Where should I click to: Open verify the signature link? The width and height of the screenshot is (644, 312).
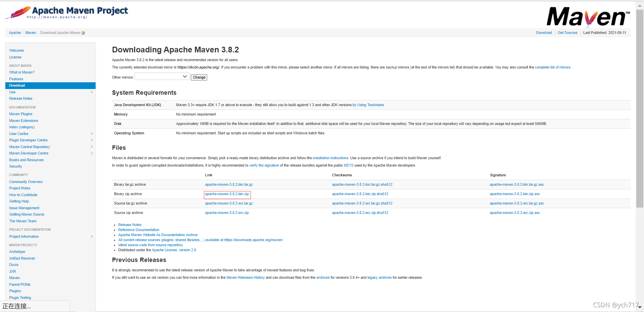click(264, 165)
